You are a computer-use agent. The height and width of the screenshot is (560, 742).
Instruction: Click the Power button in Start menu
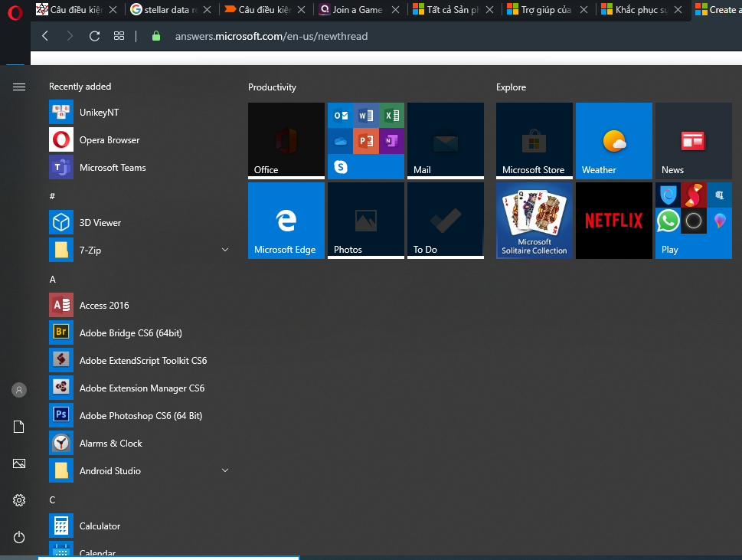[x=19, y=537]
